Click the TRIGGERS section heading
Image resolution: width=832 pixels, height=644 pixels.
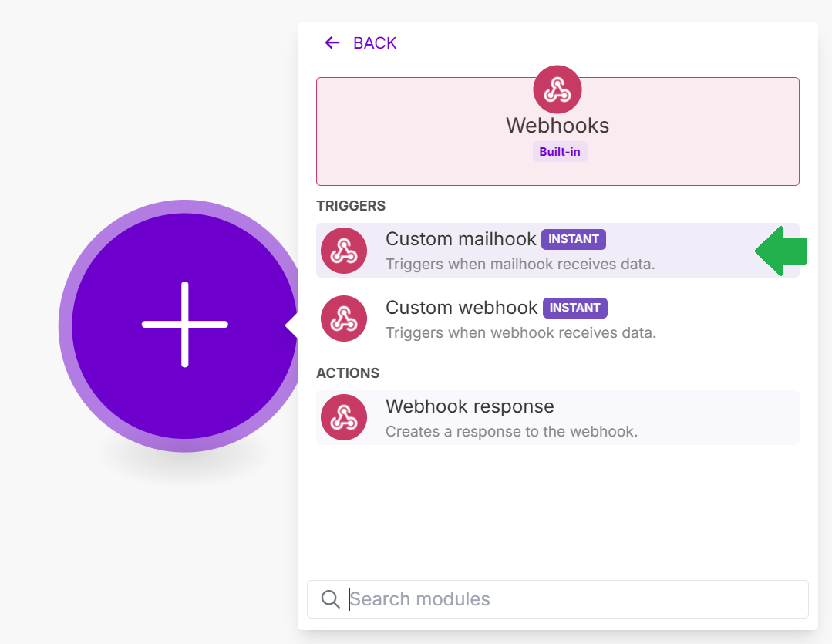(x=351, y=205)
